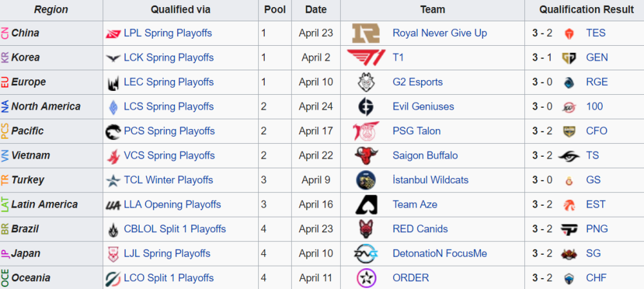The image size is (644, 289).
Task: Click the Pool column header
Action: coord(275,10)
